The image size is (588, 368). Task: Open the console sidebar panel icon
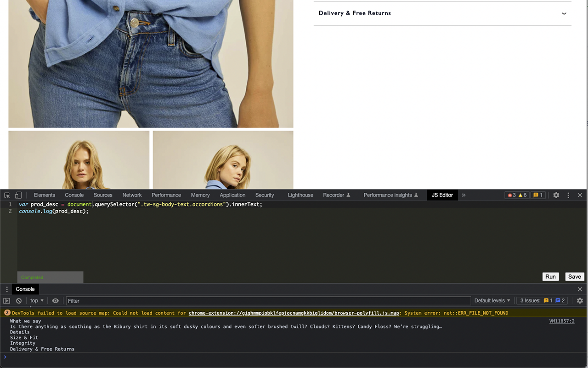point(6,300)
